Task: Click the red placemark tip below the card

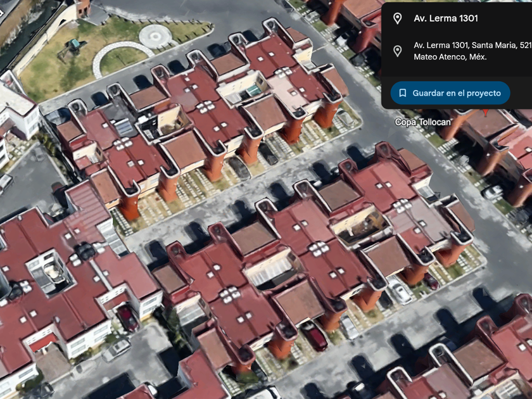Action: tap(486, 112)
